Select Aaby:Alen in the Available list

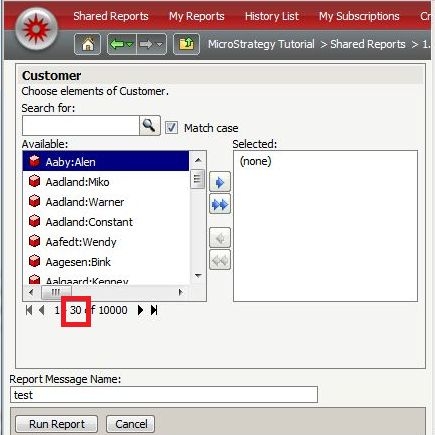tap(106, 162)
